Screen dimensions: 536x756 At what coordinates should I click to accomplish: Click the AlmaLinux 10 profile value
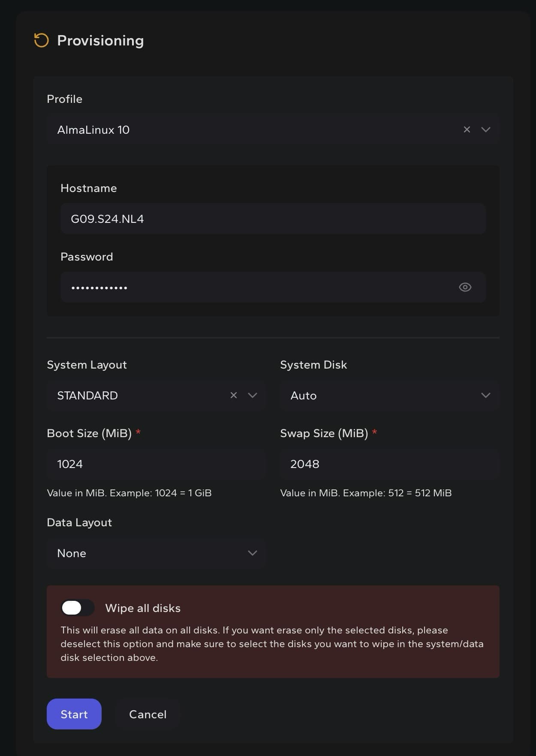93,130
